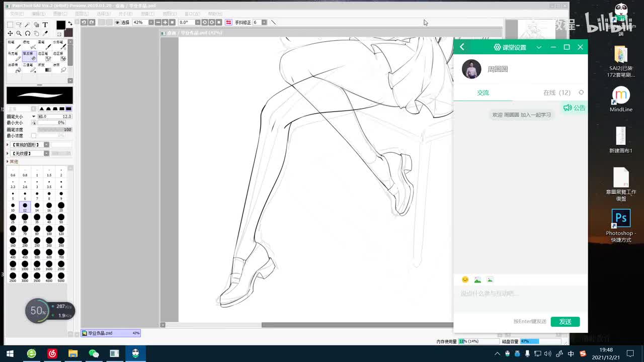Choose the Zoom magnifier tool
Viewport: 644px width, 362px height.
(19, 33)
